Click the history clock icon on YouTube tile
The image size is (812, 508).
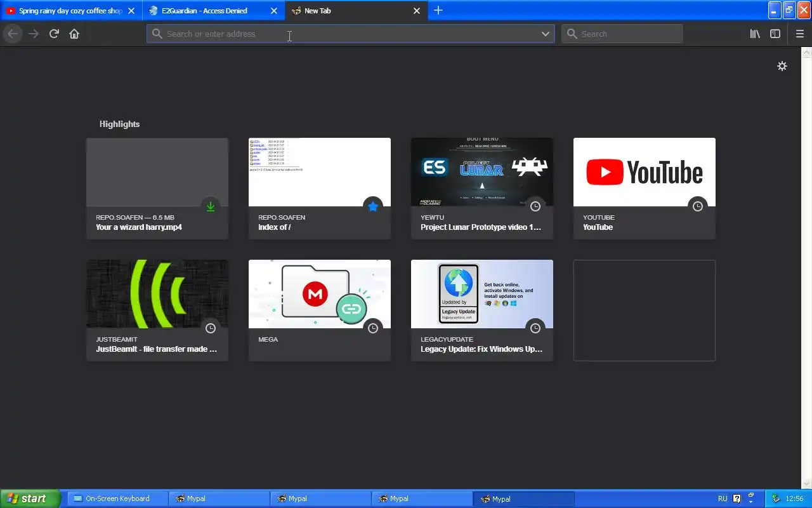pyautogui.click(x=698, y=206)
